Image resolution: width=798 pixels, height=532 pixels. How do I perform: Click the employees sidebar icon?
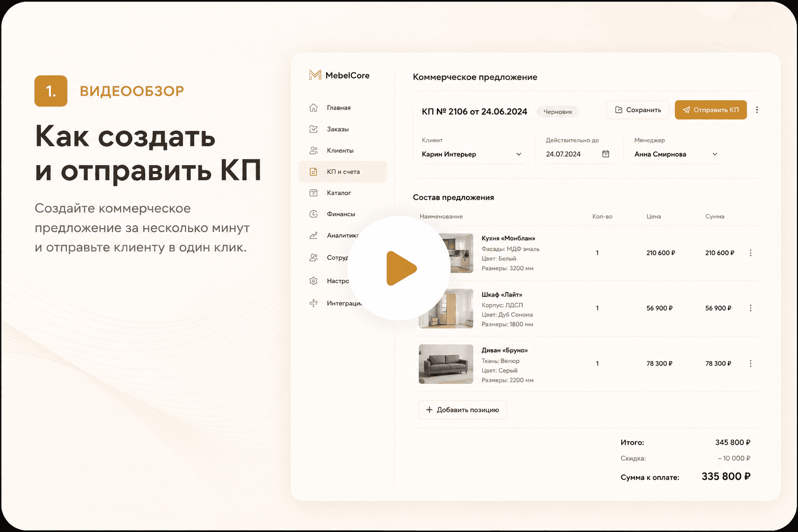click(x=313, y=257)
